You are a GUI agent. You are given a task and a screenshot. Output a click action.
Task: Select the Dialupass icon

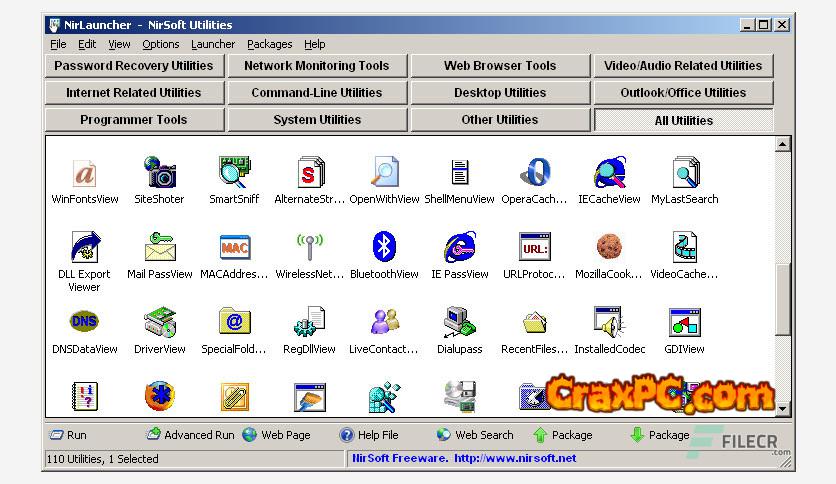pyautogui.click(x=460, y=322)
